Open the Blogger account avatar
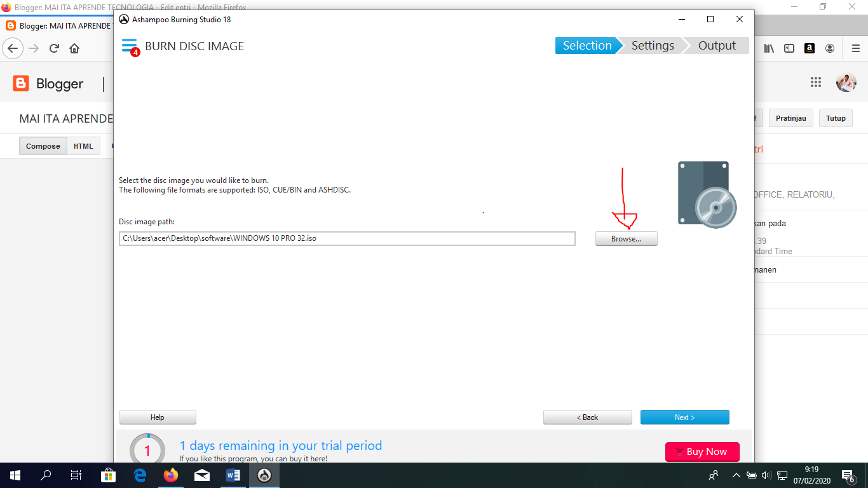The height and width of the screenshot is (488, 868). point(846,82)
